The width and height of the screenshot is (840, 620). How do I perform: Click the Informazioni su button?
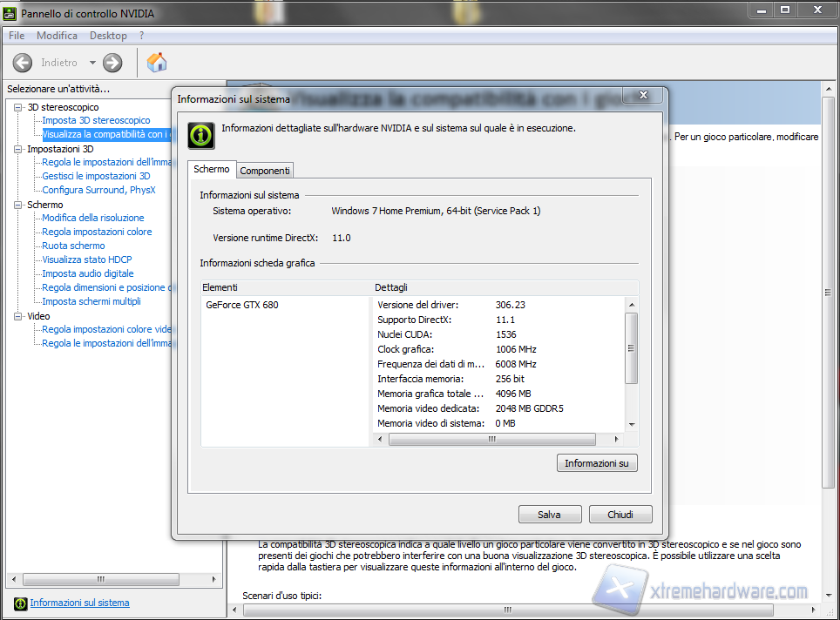[596, 463]
